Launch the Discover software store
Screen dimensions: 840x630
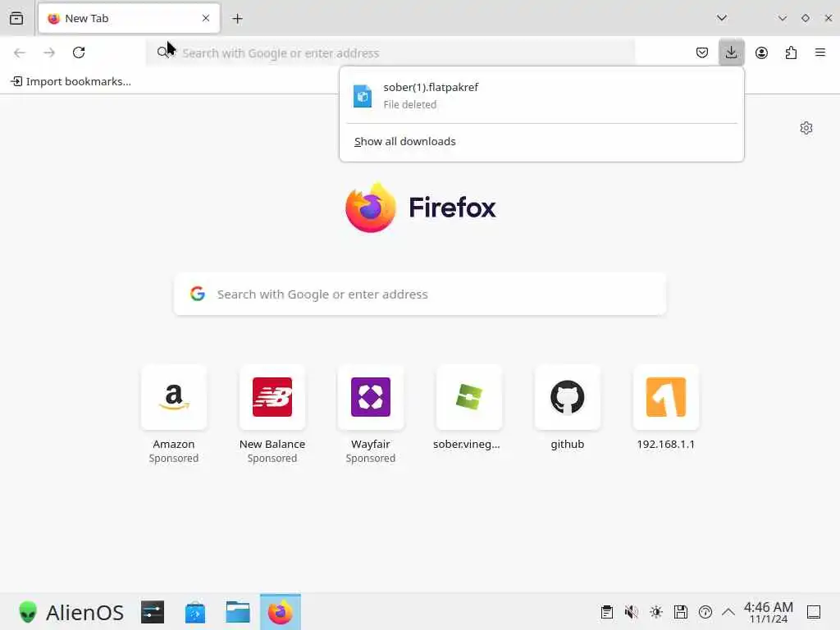[x=195, y=612]
